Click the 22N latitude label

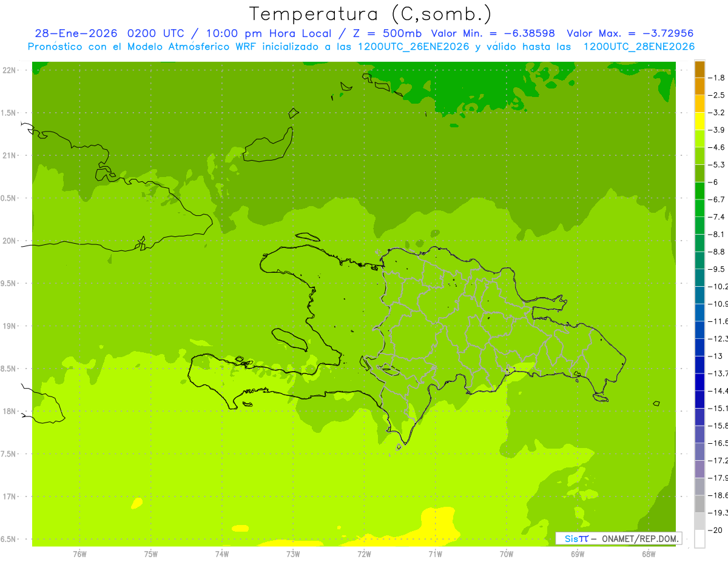click(x=10, y=70)
